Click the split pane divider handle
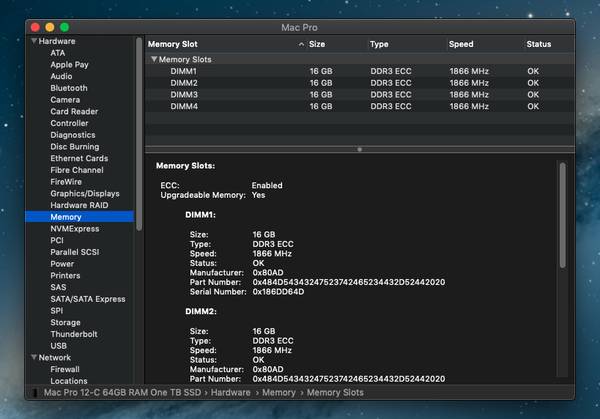The image size is (600, 419). 360,149
